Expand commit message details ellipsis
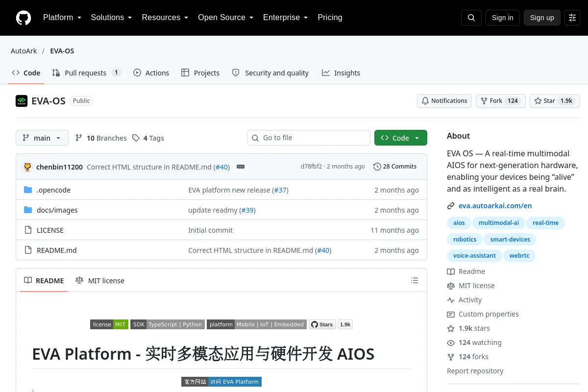The image size is (588, 392). [x=241, y=167]
